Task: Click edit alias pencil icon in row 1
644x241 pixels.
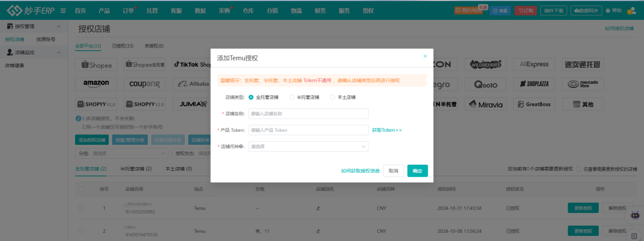Action: pos(318,208)
